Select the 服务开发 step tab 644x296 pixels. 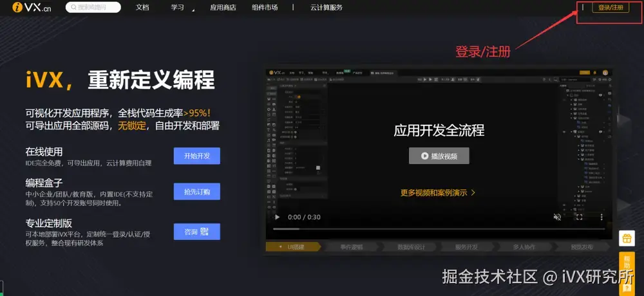[x=467, y=246]
